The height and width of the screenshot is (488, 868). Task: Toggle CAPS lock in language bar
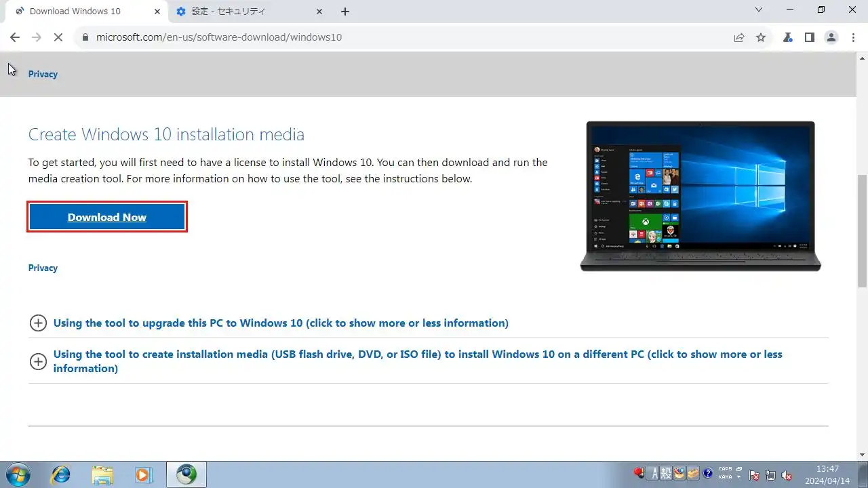coord(725,469)
